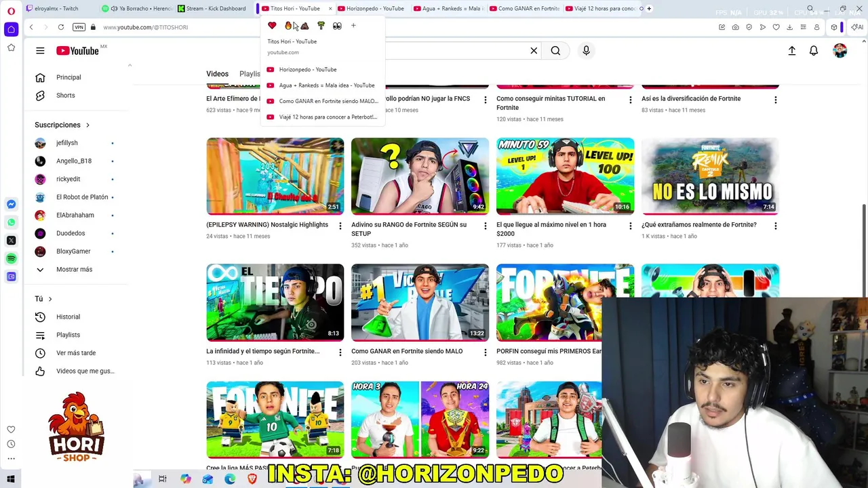Open Opera snapshot camera icon
This screenshot has width=868, height=488.
[736, 27]
